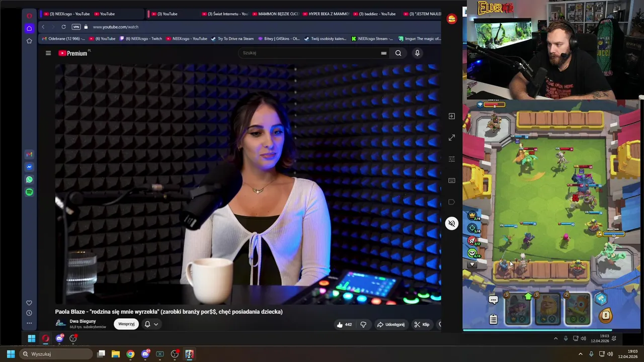Pick the witch card costing 3
644x362 pixels.
coord(518,308)
